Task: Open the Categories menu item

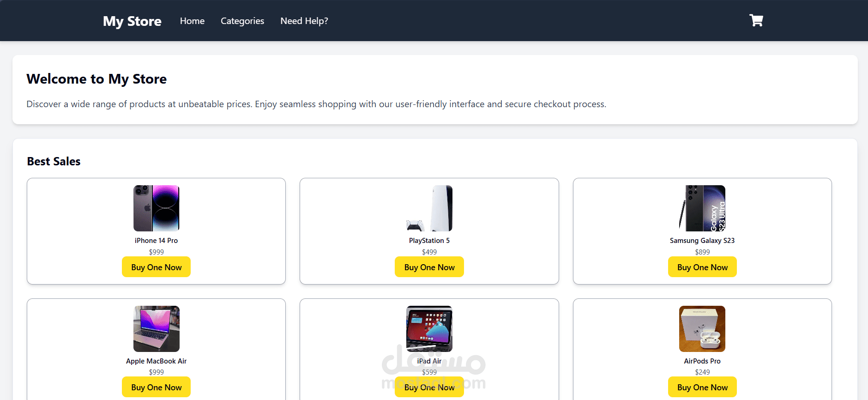Action: 242,21
